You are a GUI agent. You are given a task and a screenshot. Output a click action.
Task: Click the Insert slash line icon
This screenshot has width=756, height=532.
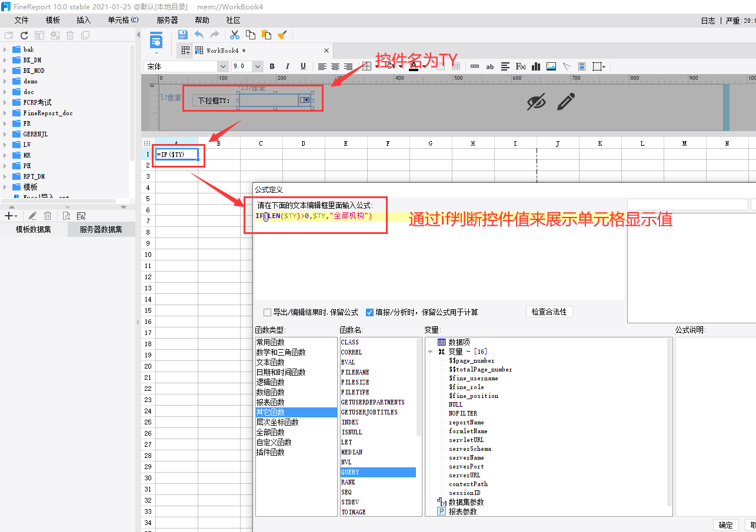point(567,66)
